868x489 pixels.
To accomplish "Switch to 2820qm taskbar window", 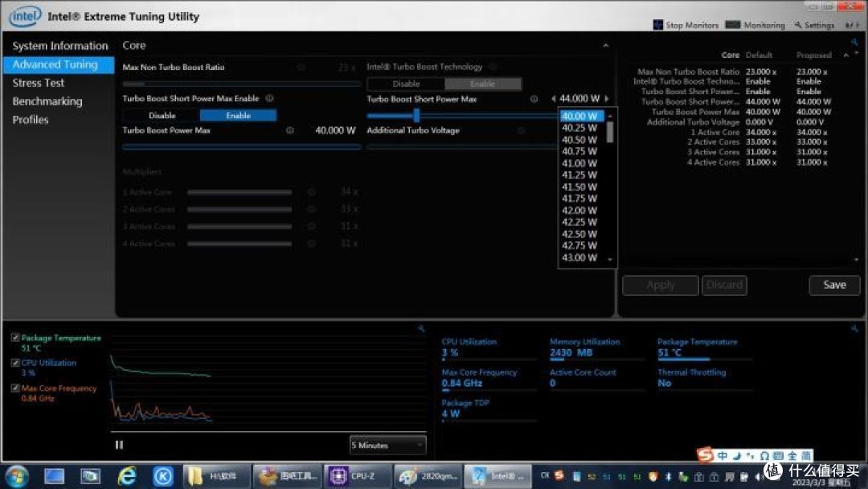I will tap(428, 476).
